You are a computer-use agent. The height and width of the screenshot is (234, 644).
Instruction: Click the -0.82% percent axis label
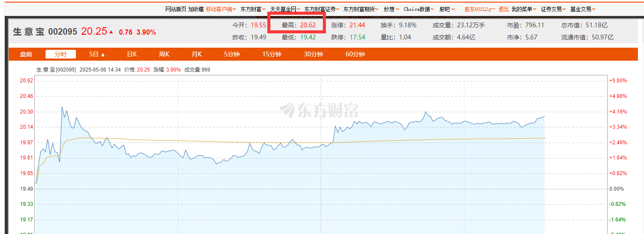point(618,204)
